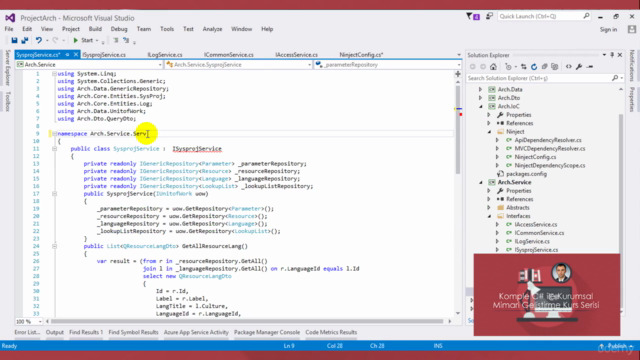Start debugging with the green Start button
The width and height of the screenshot is (640, 360).
click(x=83, y=40)
